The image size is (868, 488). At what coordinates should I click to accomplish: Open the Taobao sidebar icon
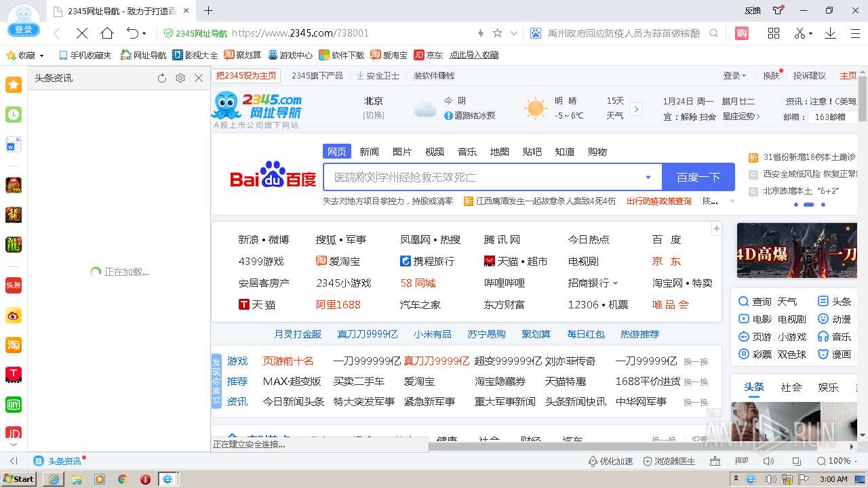pos(14,345)
